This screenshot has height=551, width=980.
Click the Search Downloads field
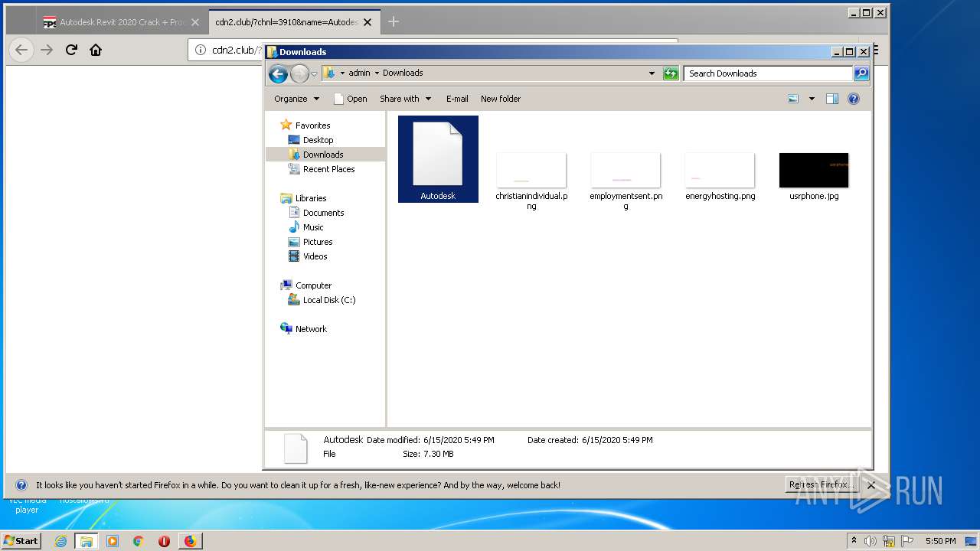click(x=768, y=73)
